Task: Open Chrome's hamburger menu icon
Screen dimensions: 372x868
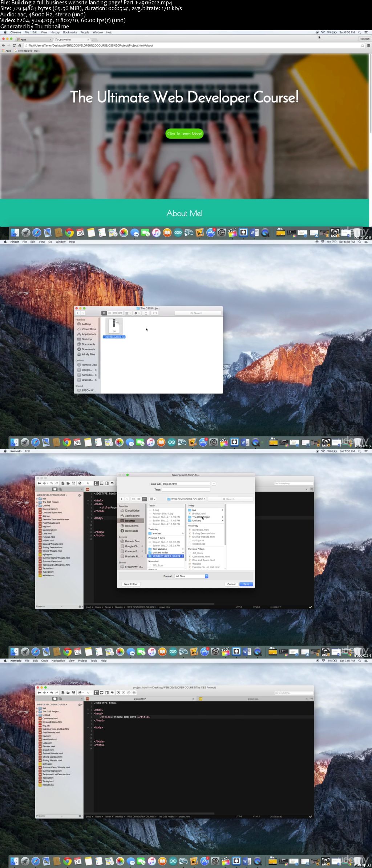Action: [x=368, y=45]
